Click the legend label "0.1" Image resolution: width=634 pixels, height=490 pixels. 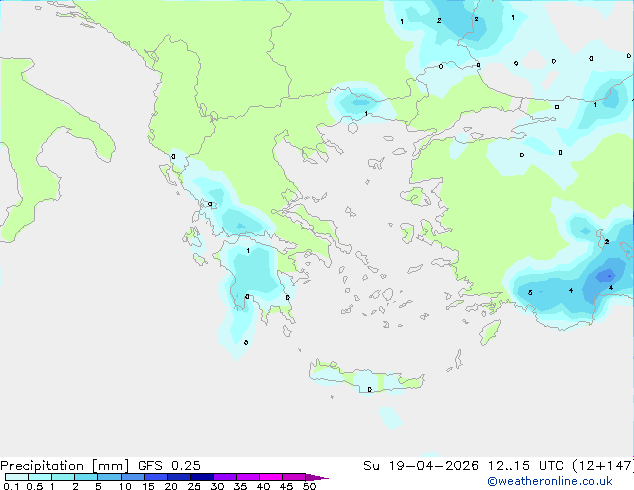point(11,486)
